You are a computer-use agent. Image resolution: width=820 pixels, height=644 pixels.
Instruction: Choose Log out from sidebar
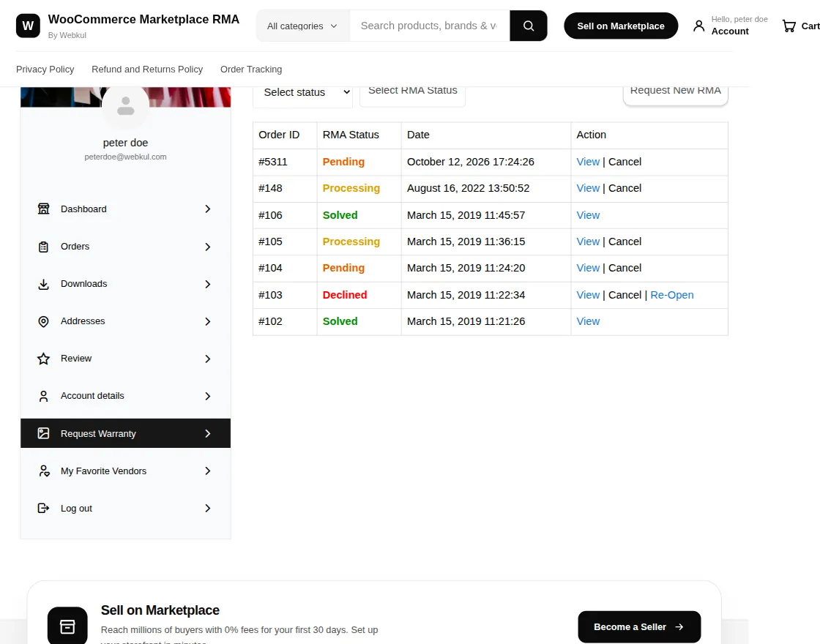(125, 508)
